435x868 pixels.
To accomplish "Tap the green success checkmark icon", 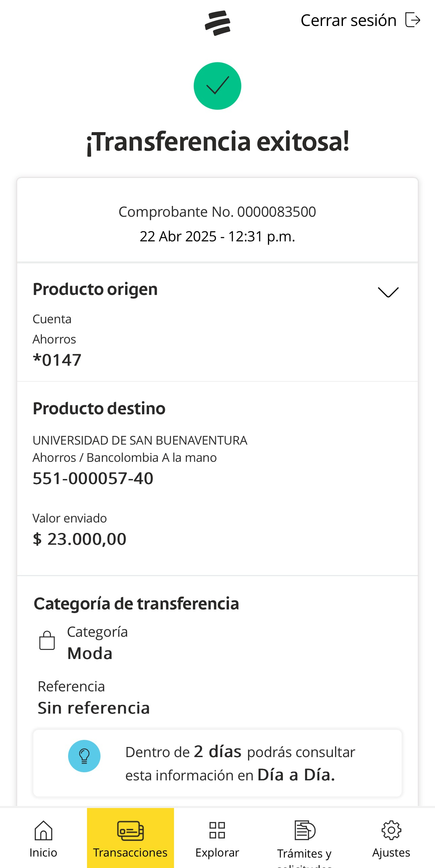I will (x=217, y=86).
